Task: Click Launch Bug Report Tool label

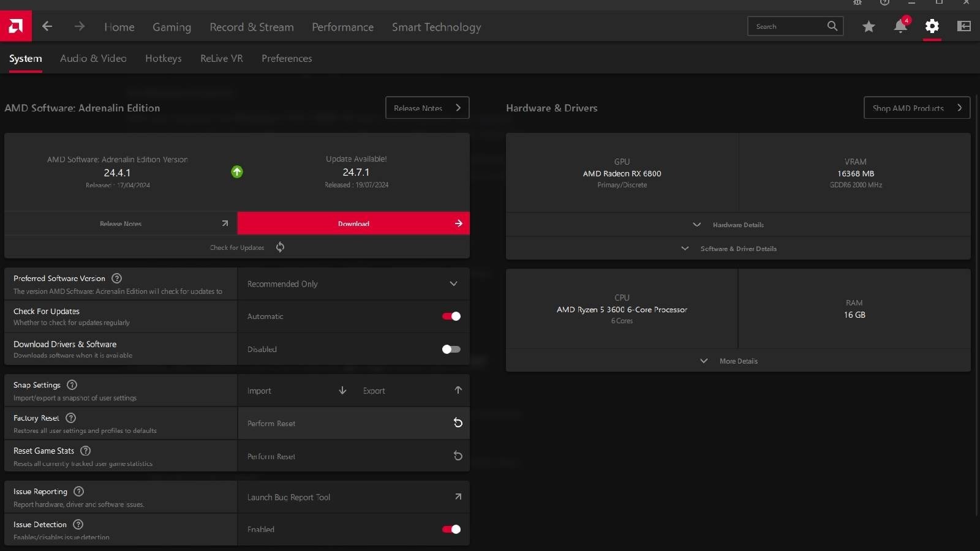Action: pos(288,497)
